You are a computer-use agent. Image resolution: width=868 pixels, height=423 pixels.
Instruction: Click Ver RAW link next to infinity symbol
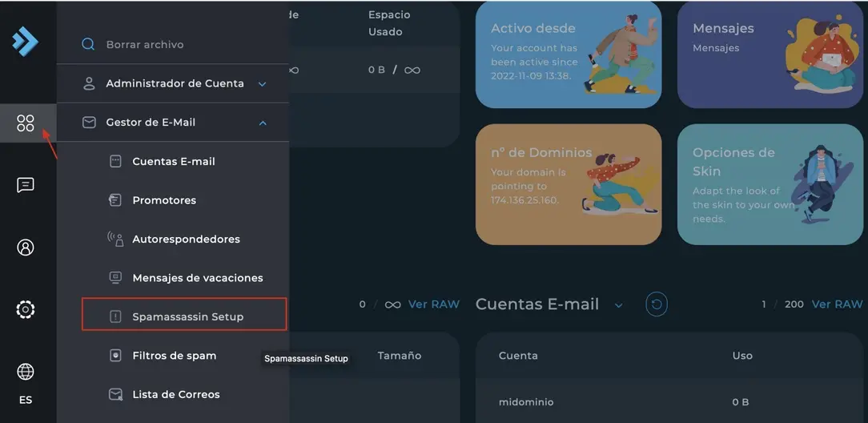pos(434,304)
